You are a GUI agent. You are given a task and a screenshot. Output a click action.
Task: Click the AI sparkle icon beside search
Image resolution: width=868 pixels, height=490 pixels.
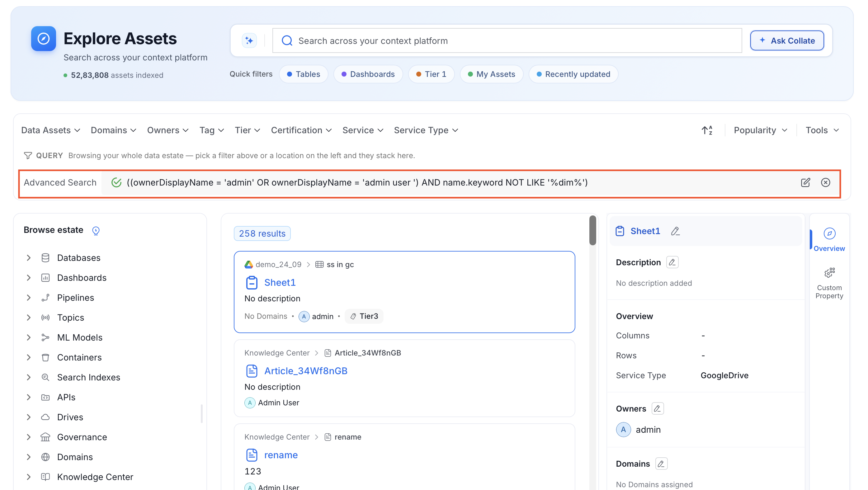249,41
